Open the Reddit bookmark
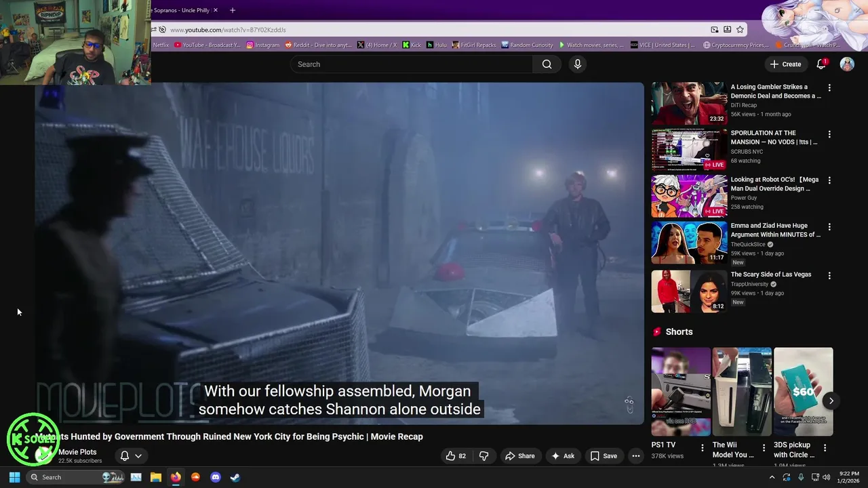The height and width of the screenshot is (488, 868). pos(319,45)
